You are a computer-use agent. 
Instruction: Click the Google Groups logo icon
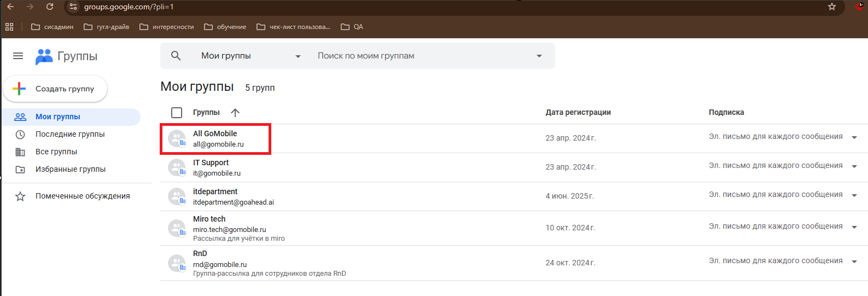coord(44,56)
